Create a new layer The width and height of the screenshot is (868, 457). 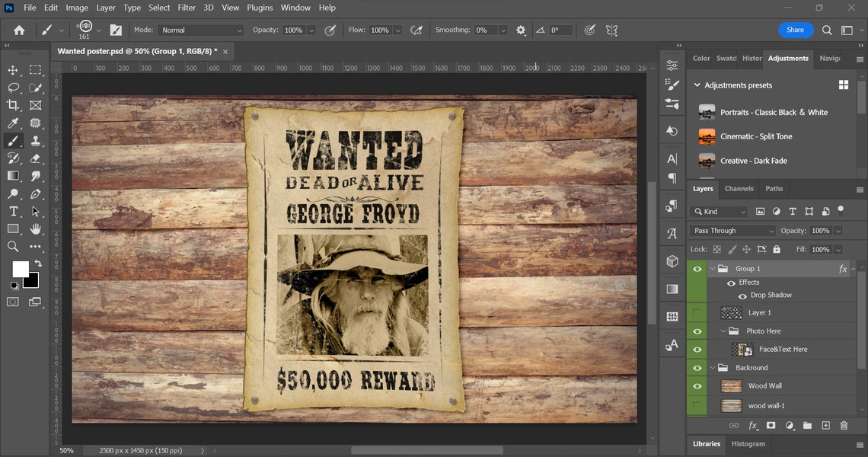click(825, 426)
